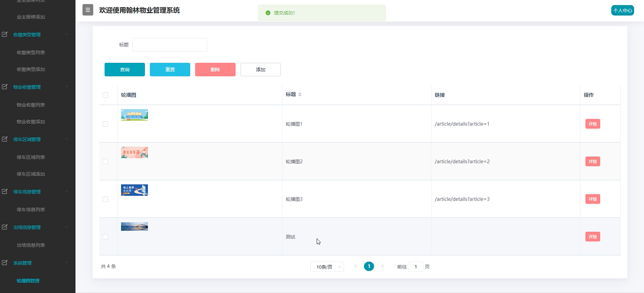
Task: Tick checkbox for 轮播图1 row
Action: tap(105, 124)
